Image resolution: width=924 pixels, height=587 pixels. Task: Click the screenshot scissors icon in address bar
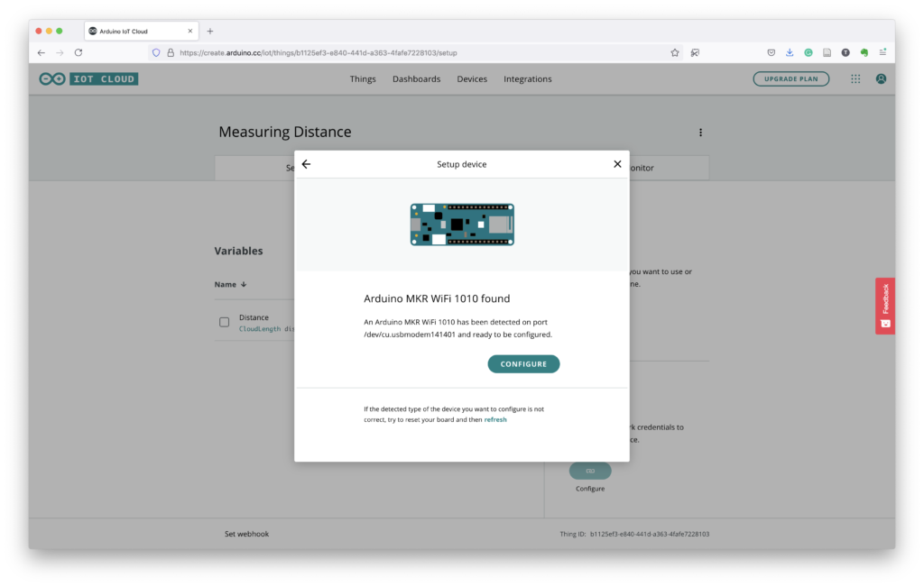pos(696,53)
